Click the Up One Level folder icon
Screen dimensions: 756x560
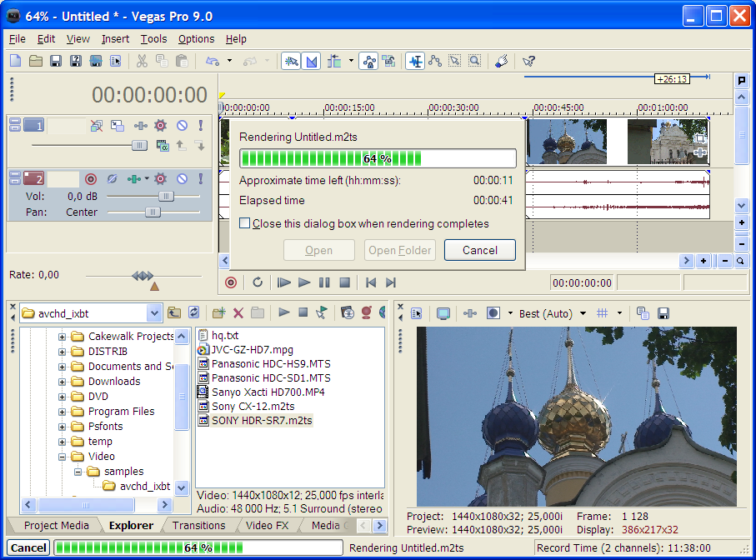(174, 312)
